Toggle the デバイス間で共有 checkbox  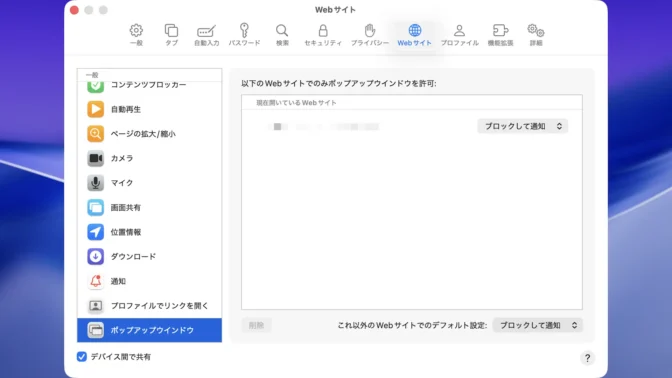[x=82, y=357]
